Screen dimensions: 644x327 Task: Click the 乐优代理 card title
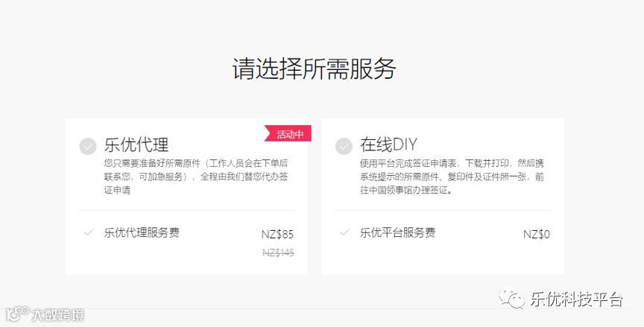tap(136, 145)
